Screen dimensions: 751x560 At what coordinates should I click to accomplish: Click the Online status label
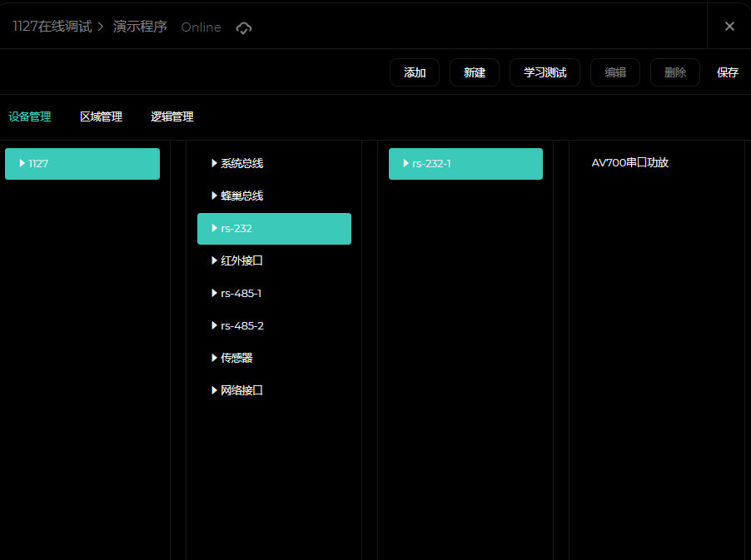coord(201,27)
